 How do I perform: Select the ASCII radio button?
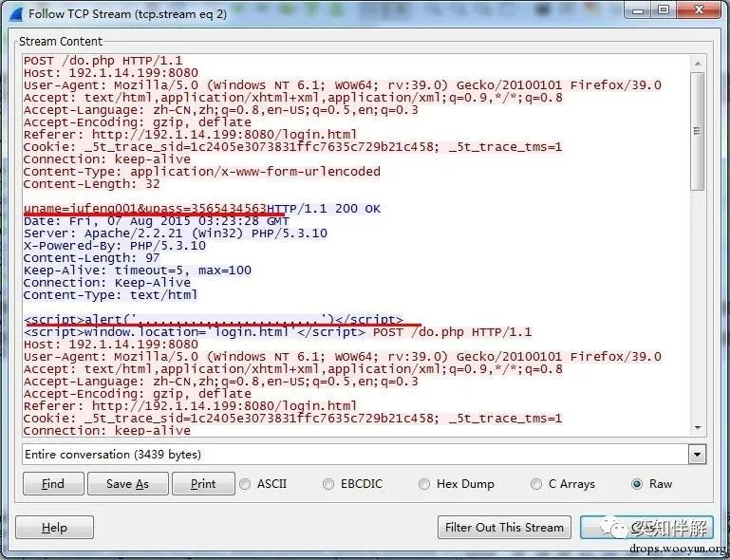pyautogui.click(x=245, y=484)
